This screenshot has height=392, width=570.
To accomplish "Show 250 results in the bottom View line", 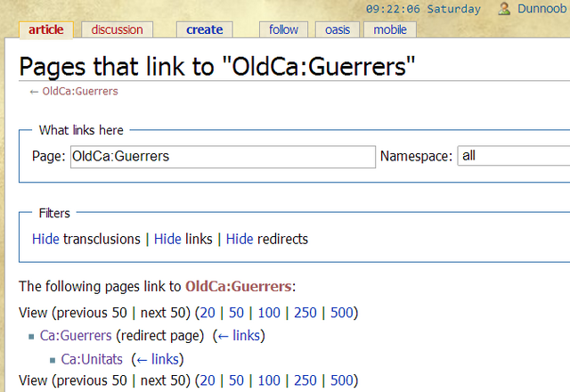I will [x=305, y=380].
